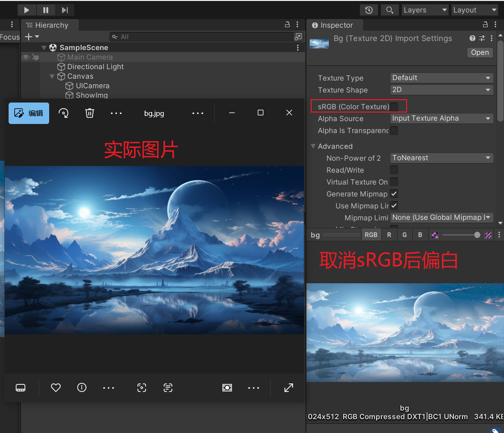
Task: Collapse the Advanced section
Action: click(313, 146)
